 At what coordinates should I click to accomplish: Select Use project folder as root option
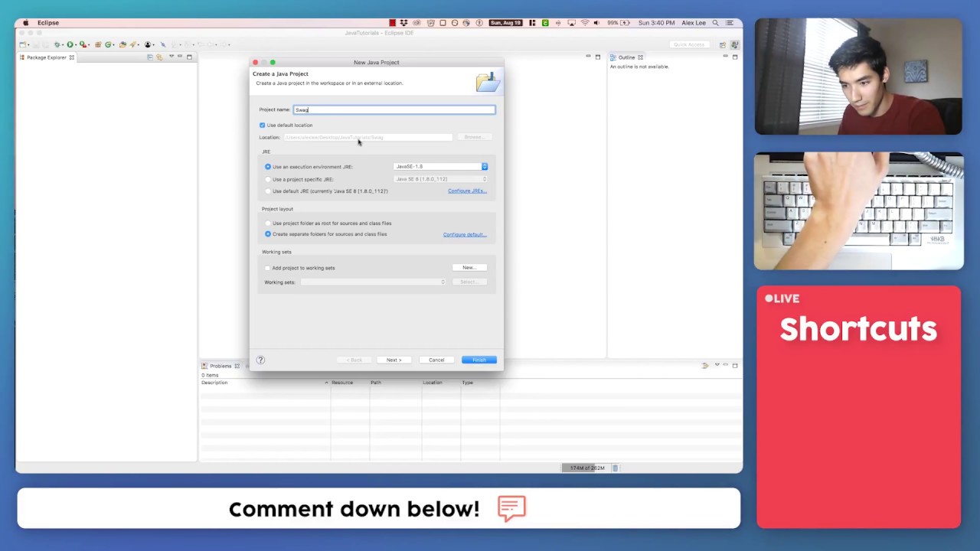point(267,223)
